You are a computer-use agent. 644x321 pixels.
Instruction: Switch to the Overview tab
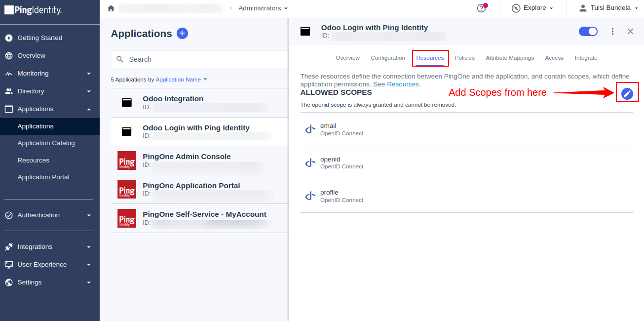[348, 58]
